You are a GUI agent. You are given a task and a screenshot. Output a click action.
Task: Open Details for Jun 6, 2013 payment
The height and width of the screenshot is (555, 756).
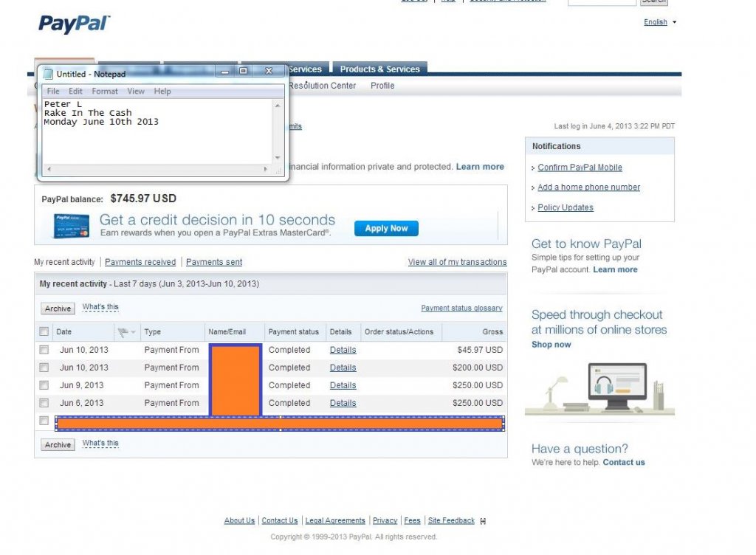tap(343, 403)
